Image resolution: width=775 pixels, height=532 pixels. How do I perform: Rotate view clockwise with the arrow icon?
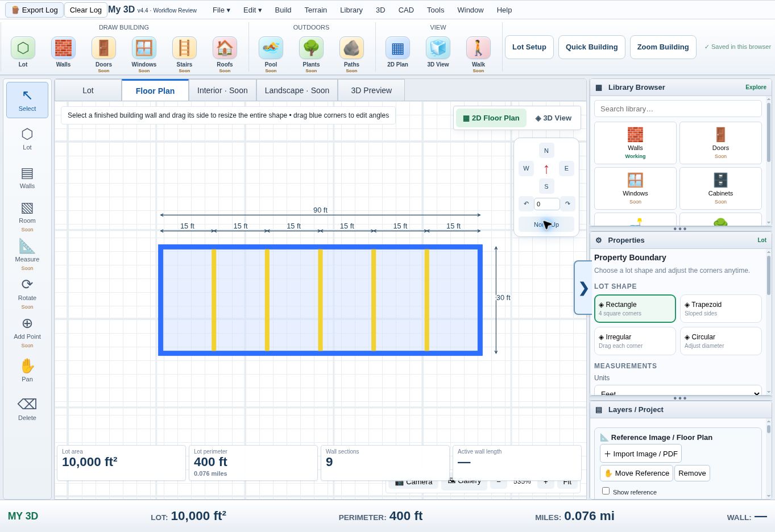pos(567,203)
